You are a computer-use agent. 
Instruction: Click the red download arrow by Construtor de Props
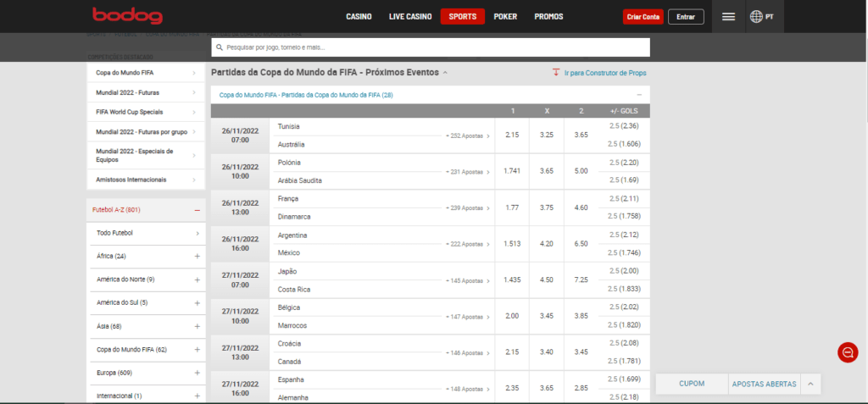click(x=556, y=73)
